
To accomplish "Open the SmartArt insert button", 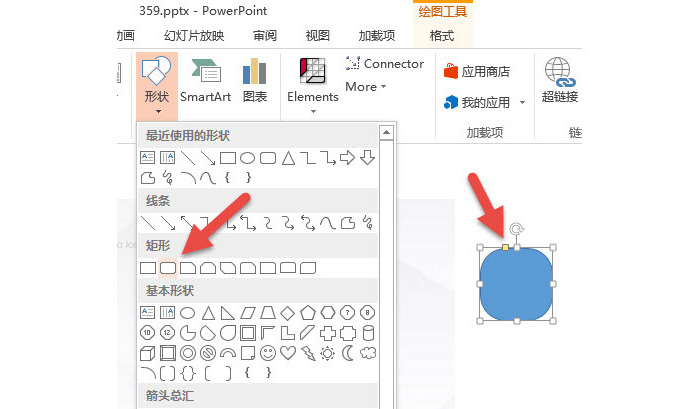I will [205, 80].
